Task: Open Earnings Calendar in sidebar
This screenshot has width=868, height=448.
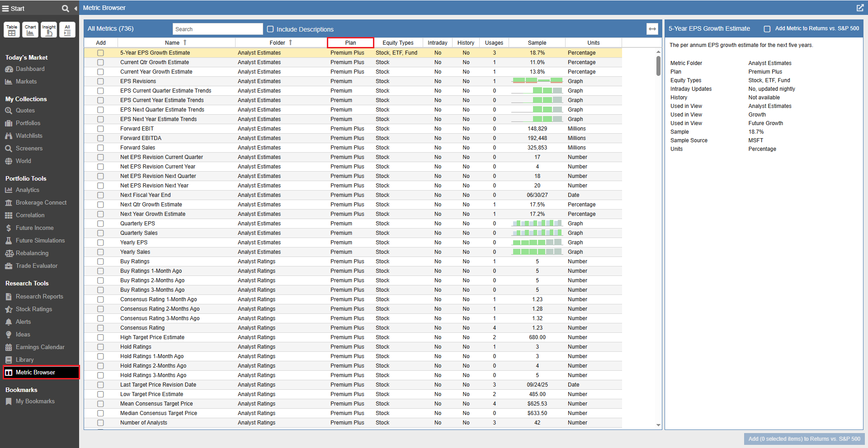Action: point(40,347)
